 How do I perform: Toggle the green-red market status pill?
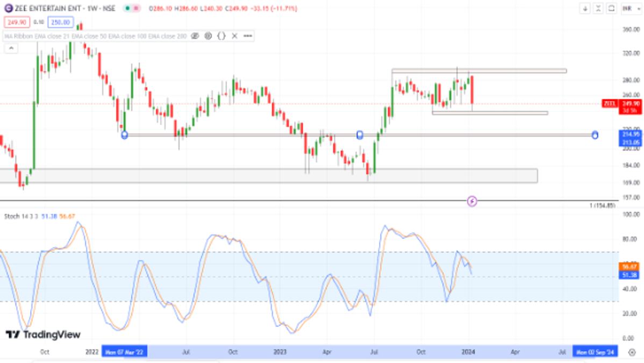132,8
